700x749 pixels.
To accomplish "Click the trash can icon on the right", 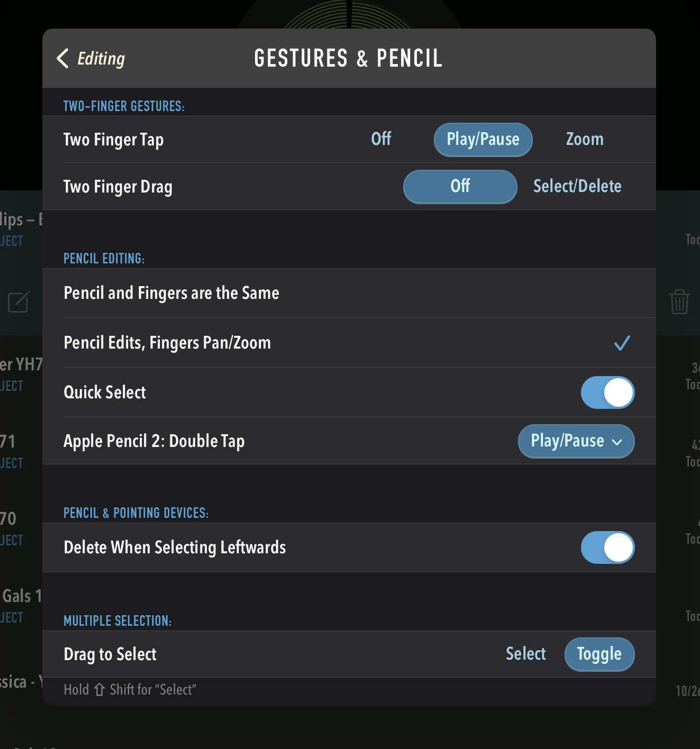I will click(x=679, y=302).
